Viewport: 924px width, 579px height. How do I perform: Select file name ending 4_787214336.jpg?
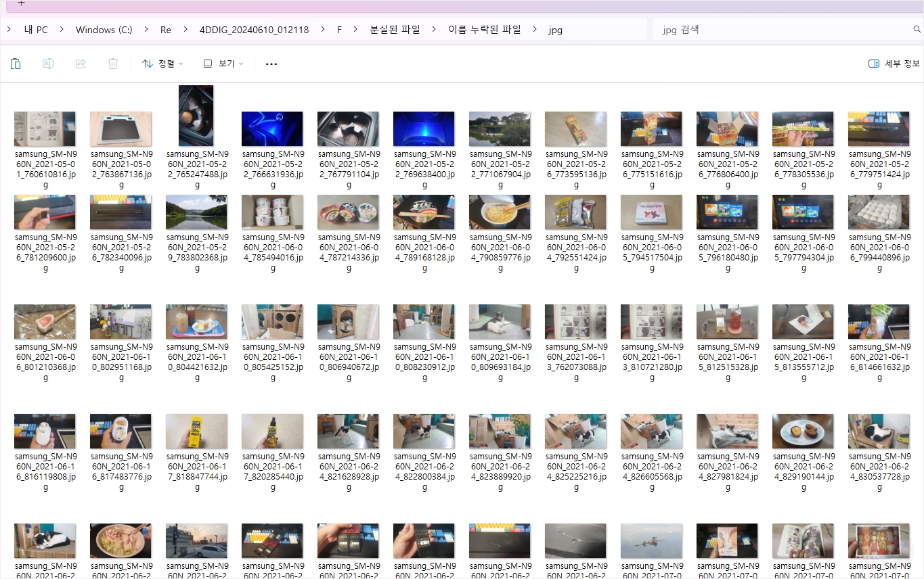coord(349,252)
